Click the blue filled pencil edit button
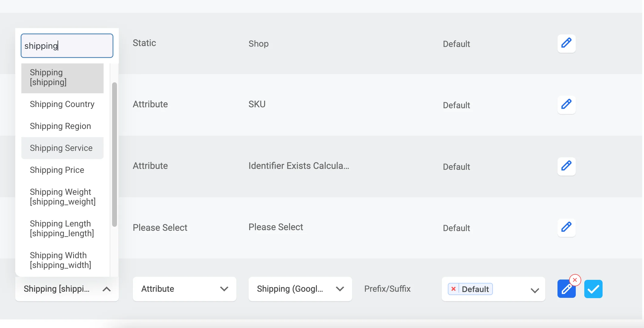 pos(566,289)
